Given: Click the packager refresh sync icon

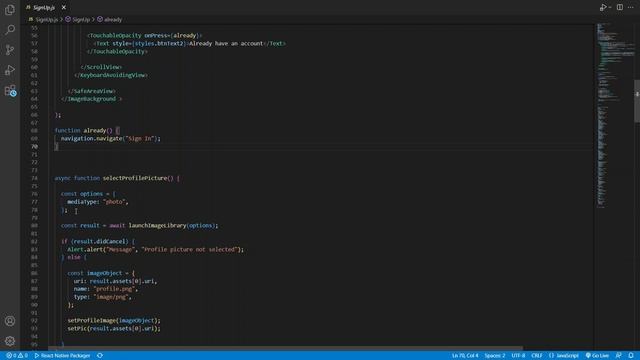Looking at the screenshot, I should (100, 356).
